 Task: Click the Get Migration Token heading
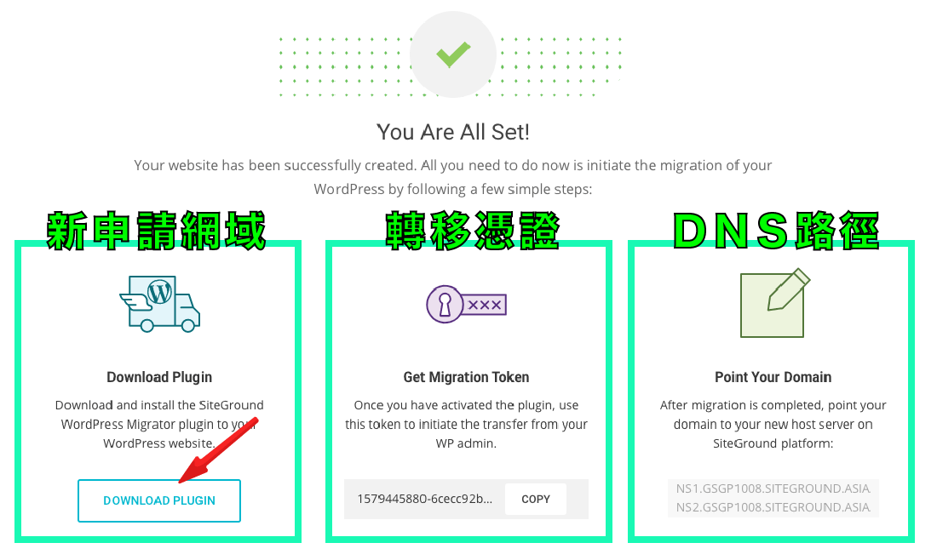pos(466,377)
